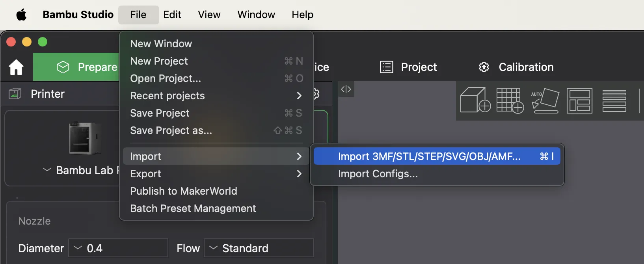644x264 pixels.
Task: Click the Split/layers lines toolbar icon
Action: [614, 100]
